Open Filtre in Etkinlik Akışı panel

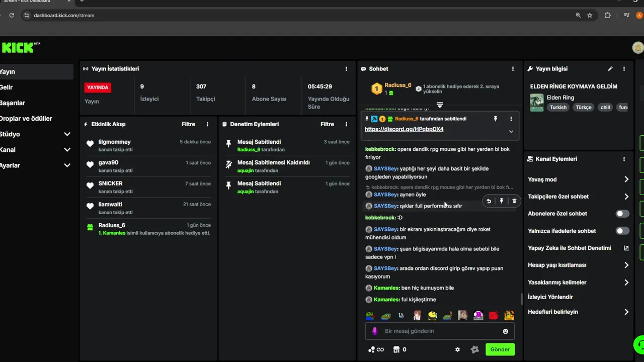[188, 124]
